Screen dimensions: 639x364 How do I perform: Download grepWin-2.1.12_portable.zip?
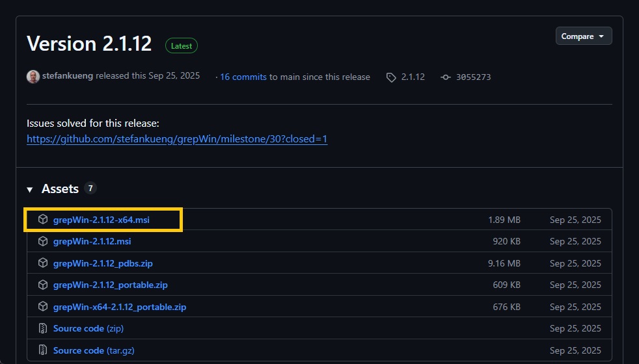point(110,285)
